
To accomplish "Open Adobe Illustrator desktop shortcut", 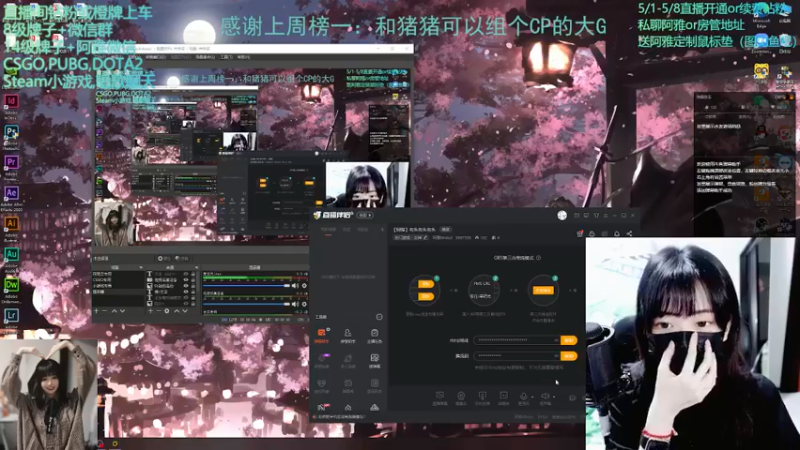I will point(11,223).
